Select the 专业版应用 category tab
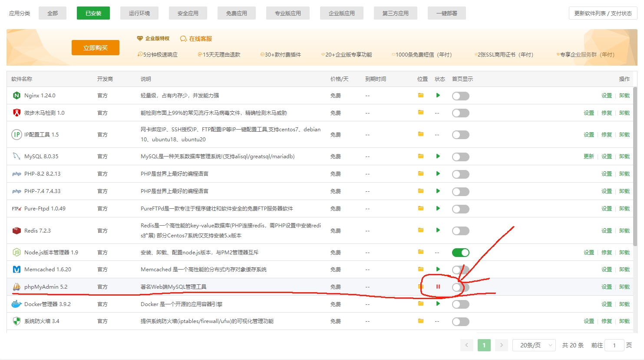The height and width of the screenshot is (360, 644). pyautogui.click(x=288, y=13)
